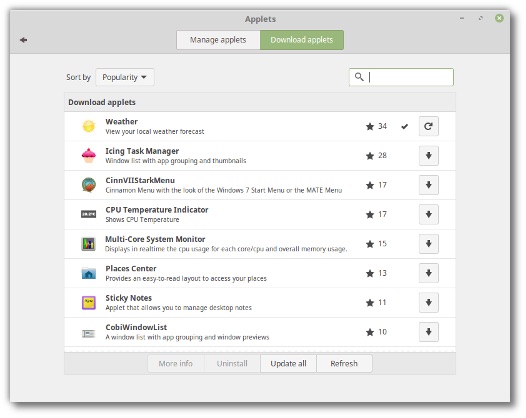
Task: Click the Multi-Core System Monitor graph icon
Action: (x=89, y=244)
